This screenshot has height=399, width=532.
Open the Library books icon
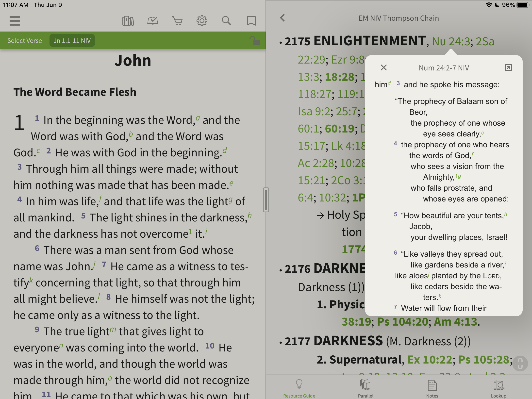coord(128,21)
